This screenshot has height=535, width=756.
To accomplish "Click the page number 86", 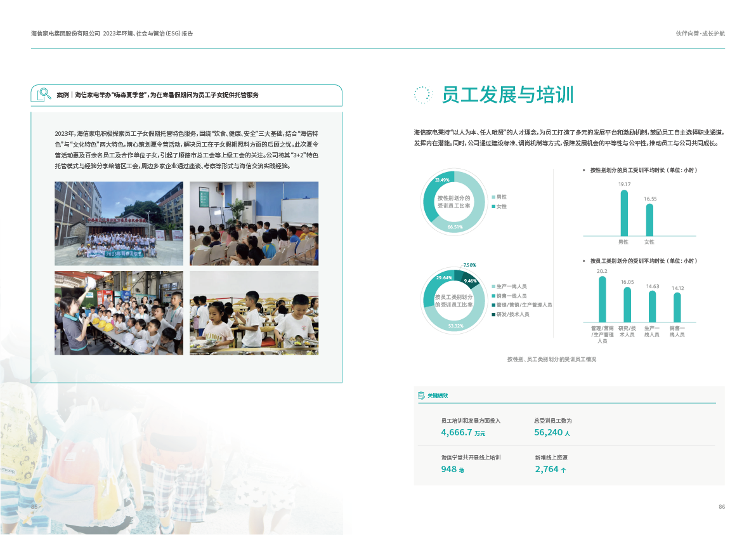I will coord(721,507).
